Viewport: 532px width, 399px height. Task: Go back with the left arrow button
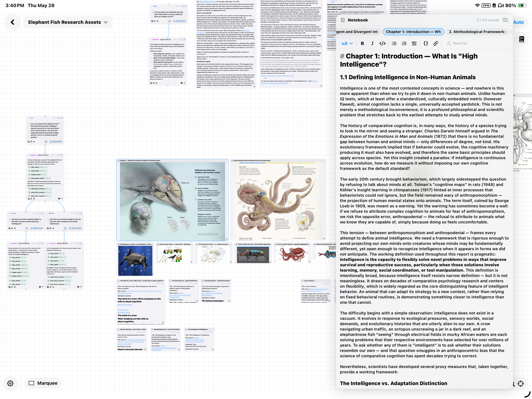[13, 22]
